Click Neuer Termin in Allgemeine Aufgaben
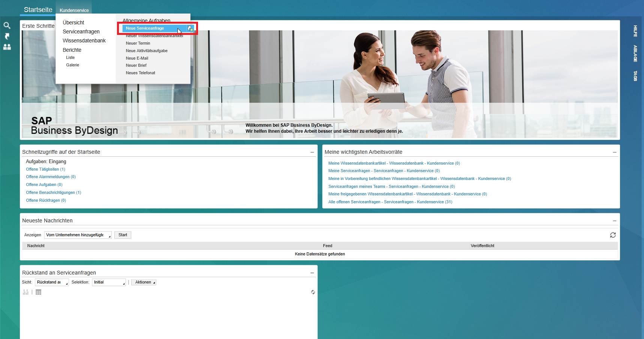644x339 pixels. 138,43
